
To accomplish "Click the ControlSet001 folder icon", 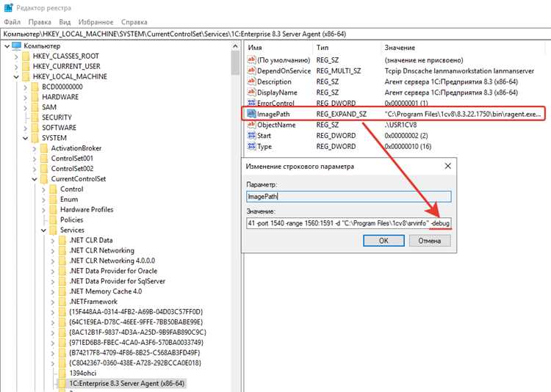I will pyautogui.click(x=44, y=159).
